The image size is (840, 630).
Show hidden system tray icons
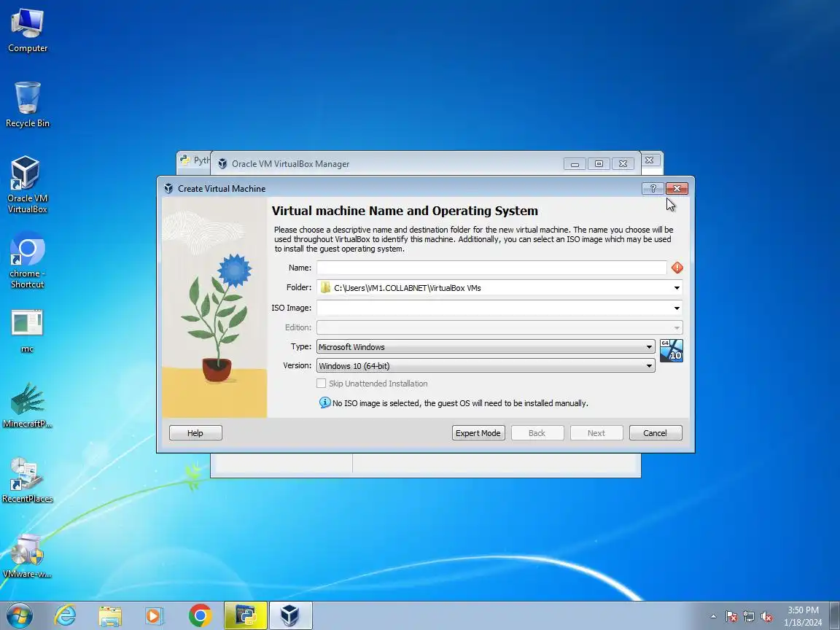pyautogui.click(x=713, y=617)
